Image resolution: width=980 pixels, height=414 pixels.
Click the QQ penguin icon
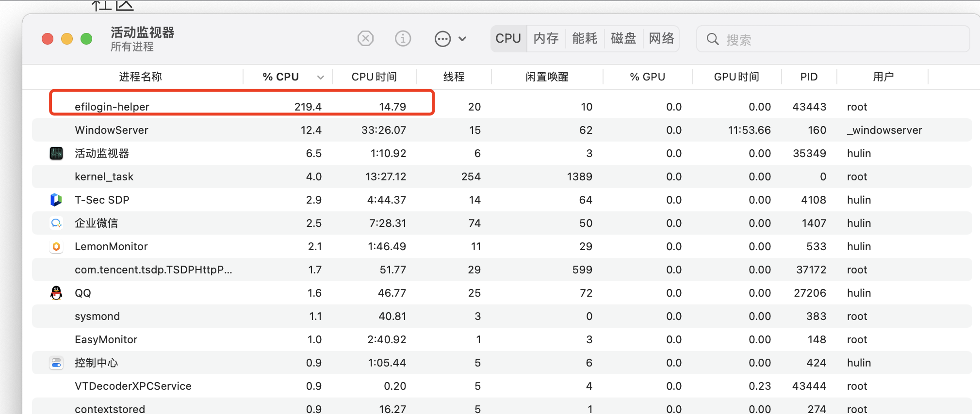(56, 293)
